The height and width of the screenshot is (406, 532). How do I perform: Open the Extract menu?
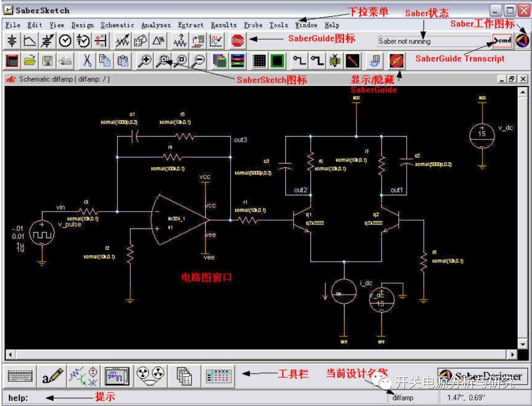click(x=191, y=25)
